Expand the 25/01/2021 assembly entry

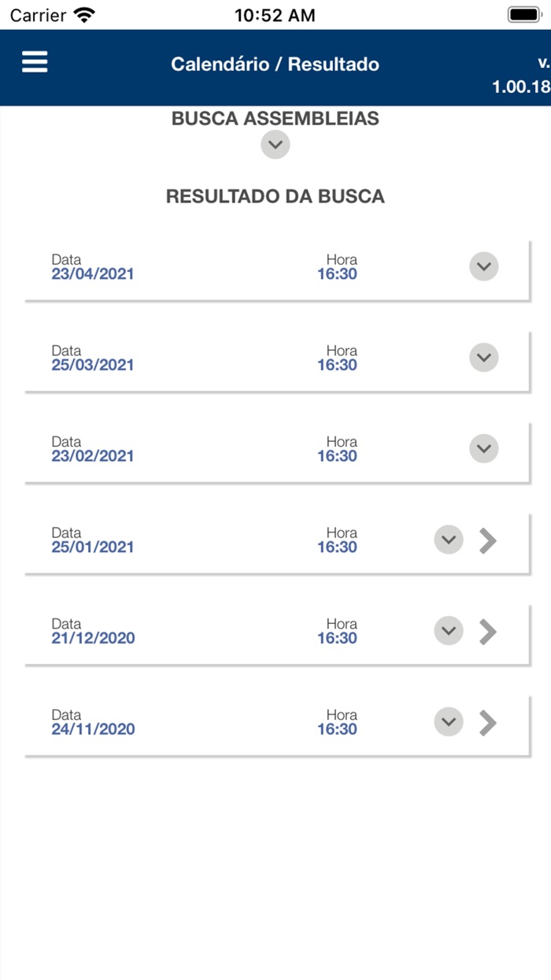point(449,540)
